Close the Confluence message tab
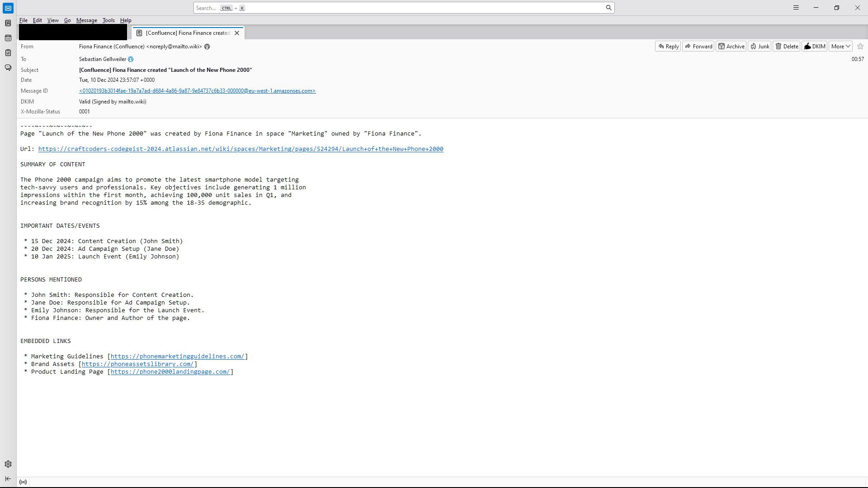Screen dimensions: 868x488 237,33
